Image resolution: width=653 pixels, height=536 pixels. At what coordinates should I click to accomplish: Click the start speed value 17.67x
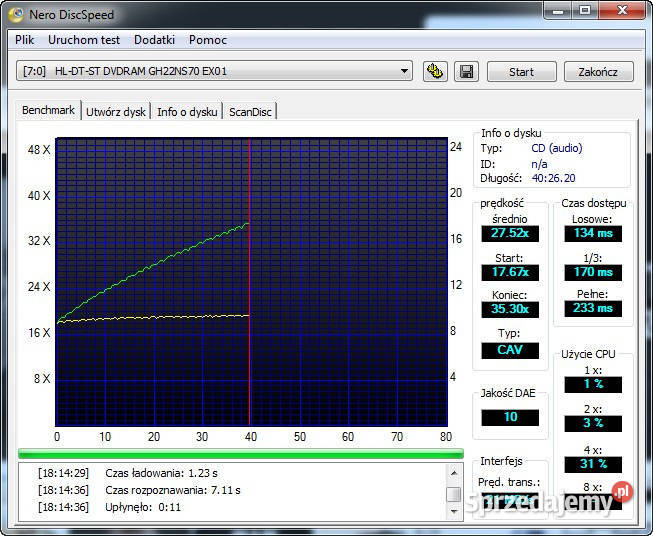coord(510,272)
